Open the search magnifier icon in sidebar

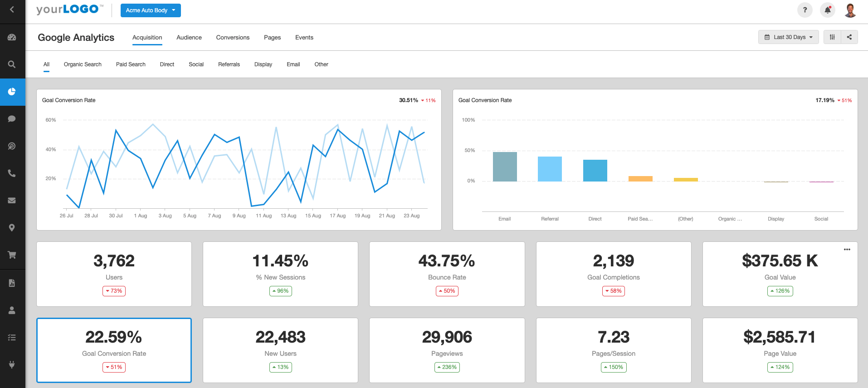pyautogui.click(x=12, y=64)
